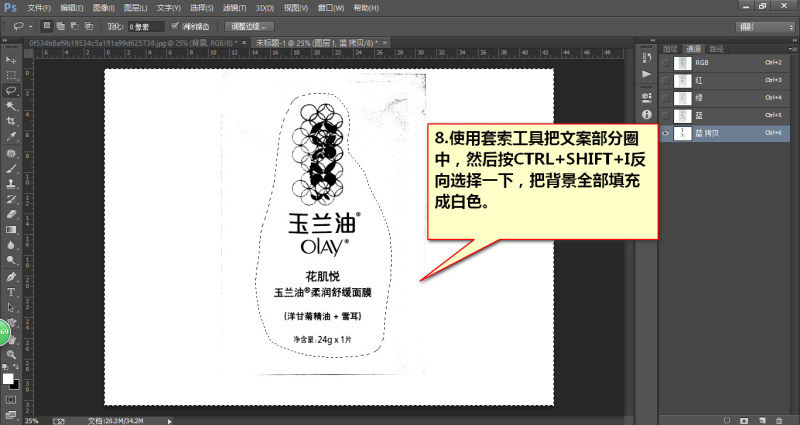This screenshot has height=425, width=800.
Task: Toggle the 消除锯齿 anti-alias checkbox
Action: 175,26
